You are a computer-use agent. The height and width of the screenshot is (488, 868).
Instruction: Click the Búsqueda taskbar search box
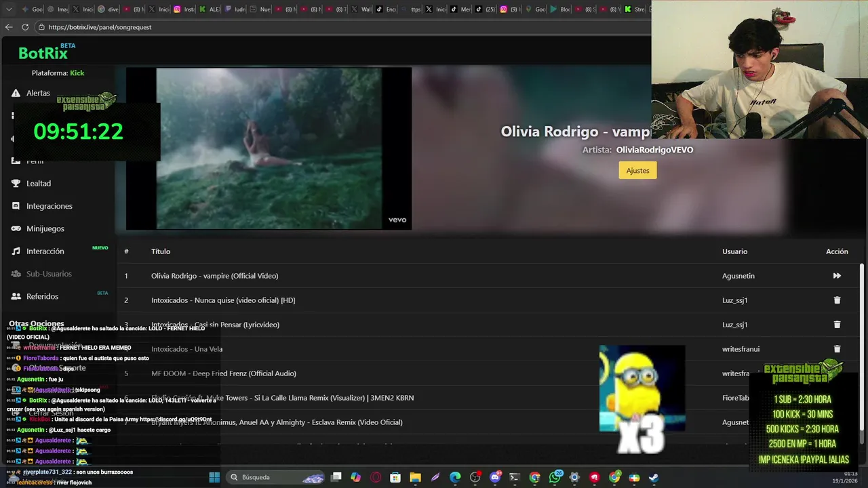pos(276,477)
